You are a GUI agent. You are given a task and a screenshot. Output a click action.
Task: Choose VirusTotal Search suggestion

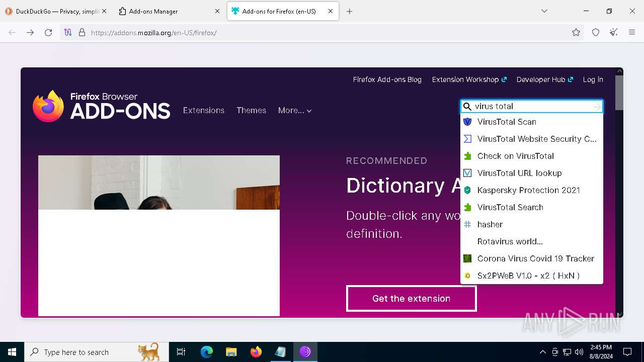pos(532,207)
